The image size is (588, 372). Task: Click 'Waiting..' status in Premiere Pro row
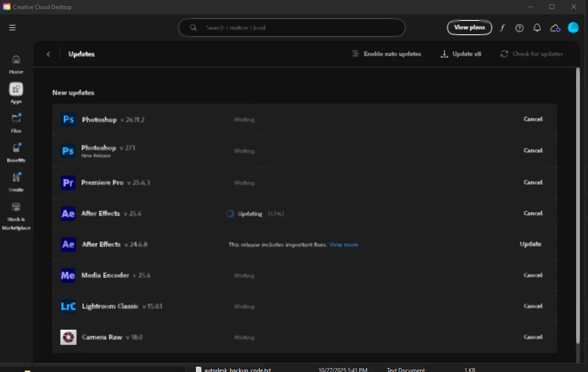tap(245, 183)
